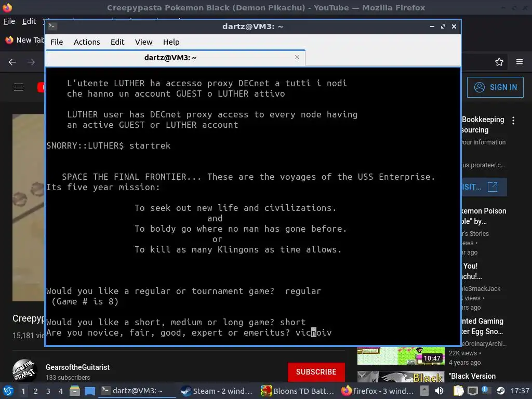Subscribe to GearsoftheGuitarist channel
The height and width of the screenshot is (399, 532).
click(316, 372)
